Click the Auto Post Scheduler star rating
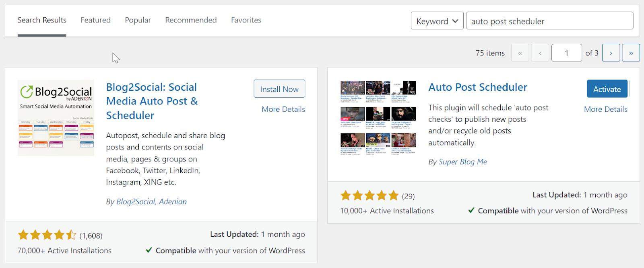644x268 pixels. [369, 196]
